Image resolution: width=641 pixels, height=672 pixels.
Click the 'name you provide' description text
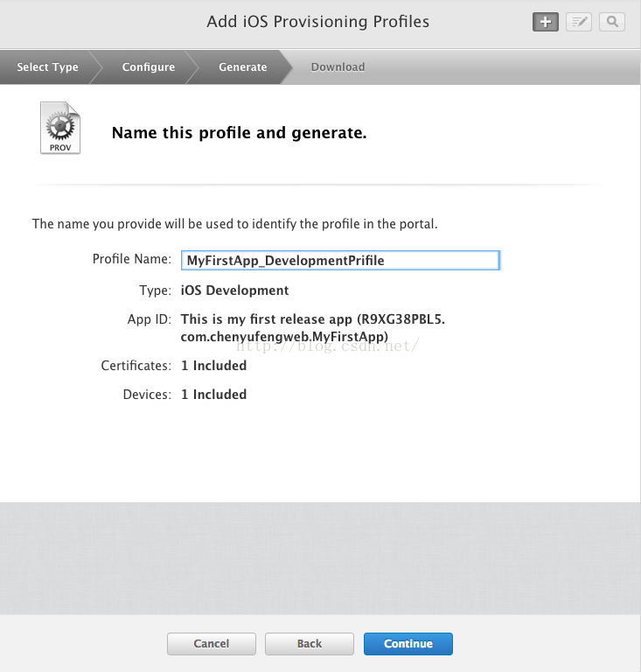[x=234, y=224]
